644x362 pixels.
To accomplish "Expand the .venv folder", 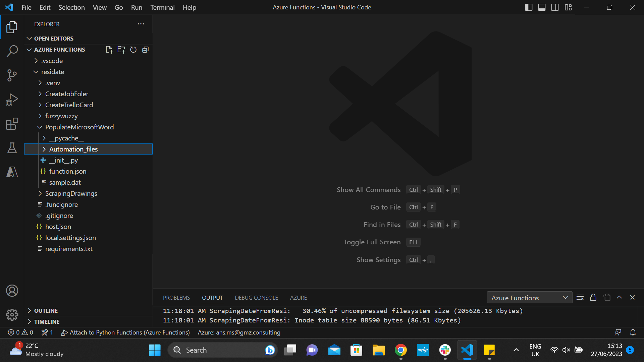I will 89,83.
